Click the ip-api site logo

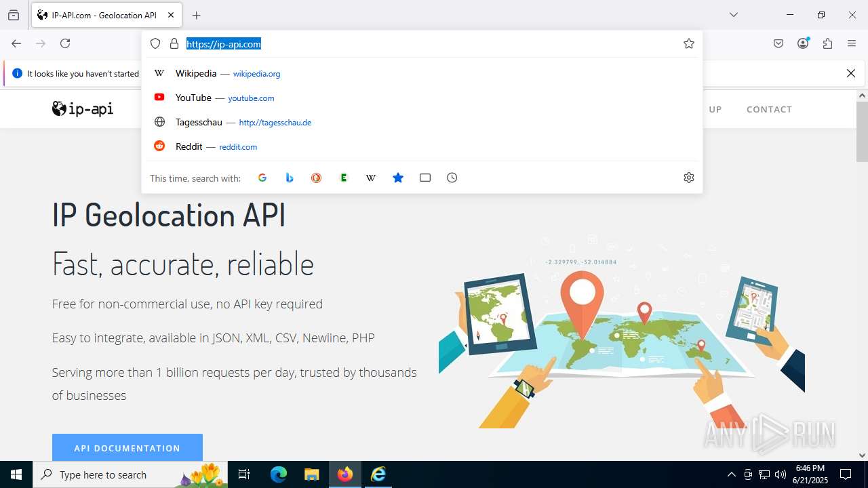[83, 108]
